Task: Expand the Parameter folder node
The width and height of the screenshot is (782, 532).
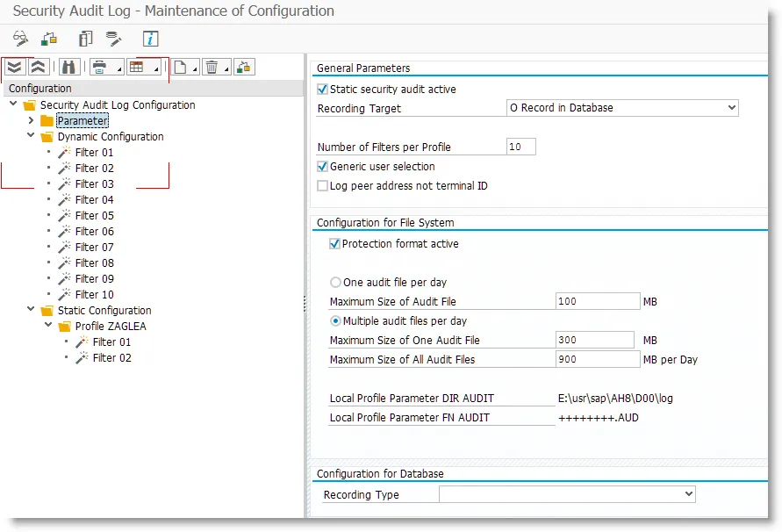Action: point(31,120)
